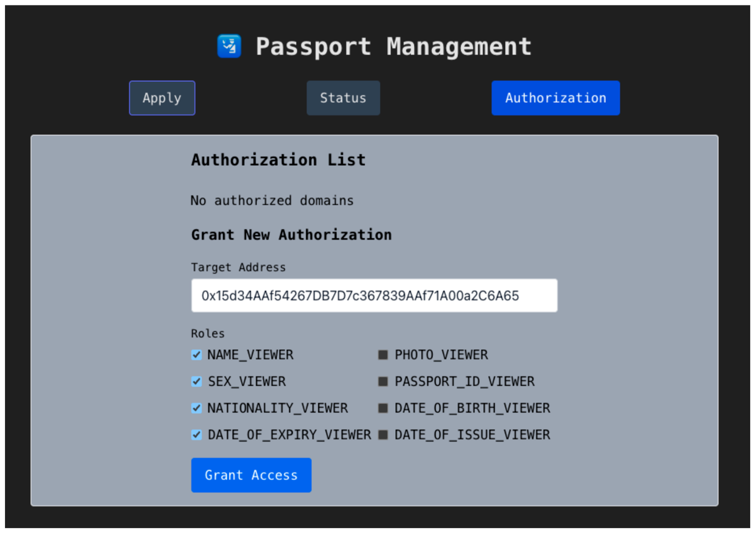Screen dimensions: 756x535
Task: Switch to the Apply tab
Action: click(x=162, y=98)
